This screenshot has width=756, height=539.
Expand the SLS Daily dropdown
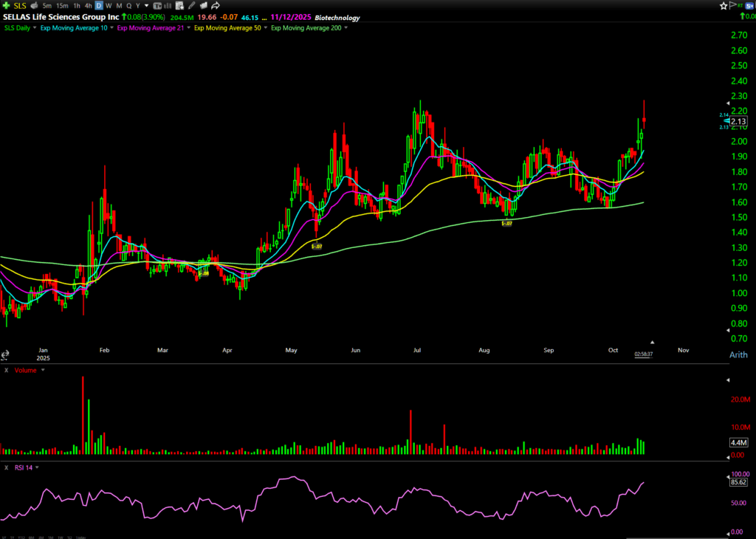click(x=33, y=28)
